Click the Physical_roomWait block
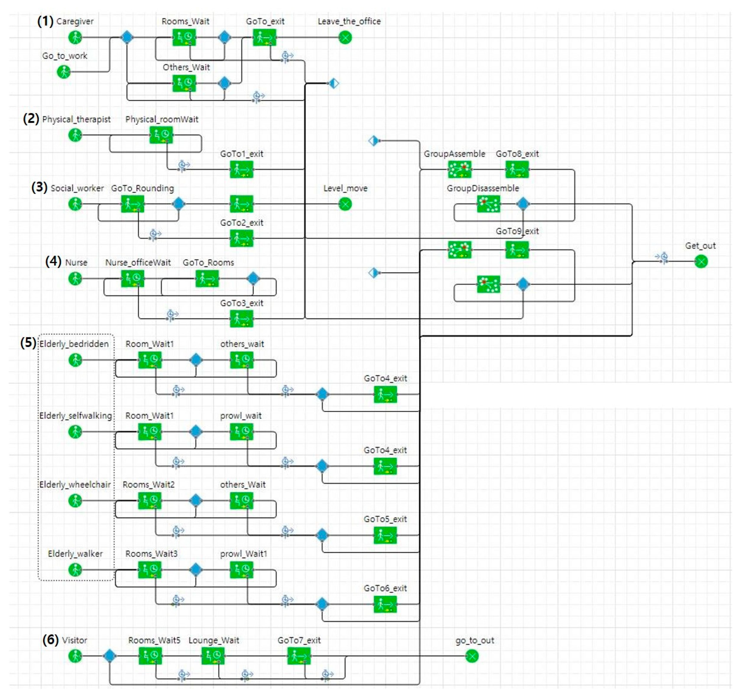Viewport: 741px width, 700px height. [x=161, y=135]
